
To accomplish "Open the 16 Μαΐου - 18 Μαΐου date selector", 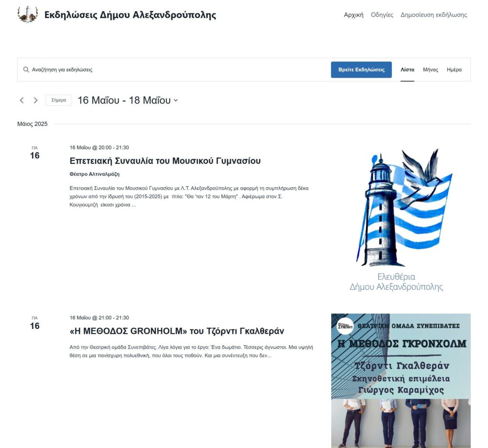I will tap(128, 100).
